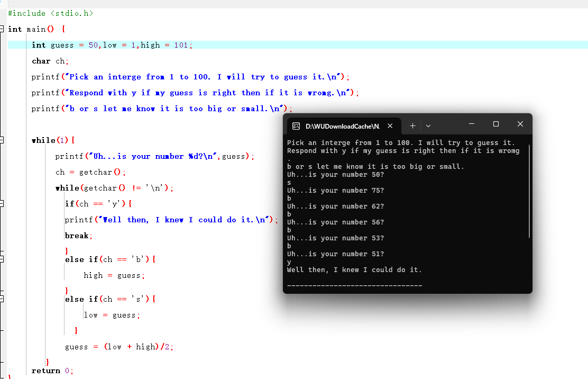The height and width of the screenshot is (379, 588).
Task: Collapse the main() function fold marker
Action: click(2, 29)
